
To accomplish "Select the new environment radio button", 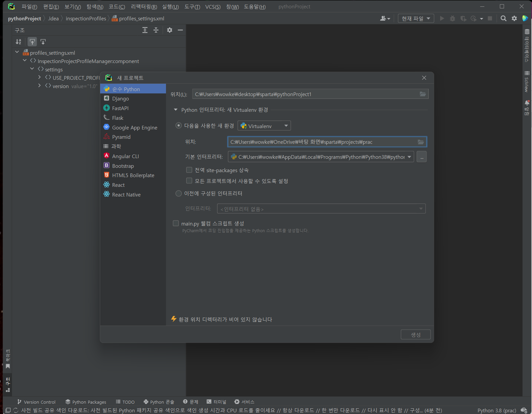I will coord(179,126).
